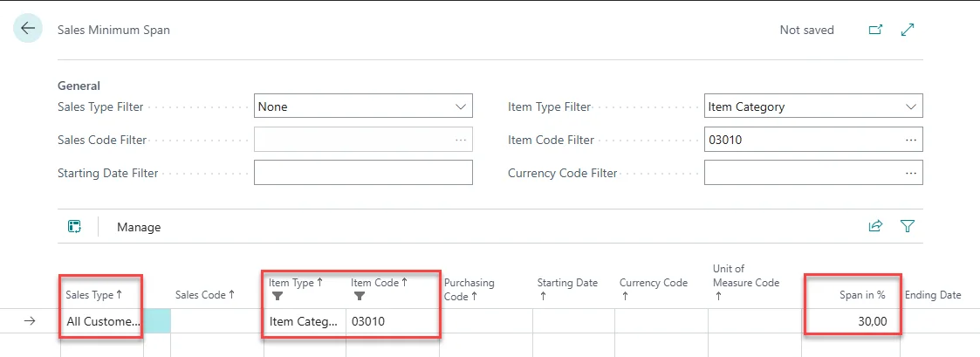Click the edit list icon beside Manage

(x=75, y=227)
